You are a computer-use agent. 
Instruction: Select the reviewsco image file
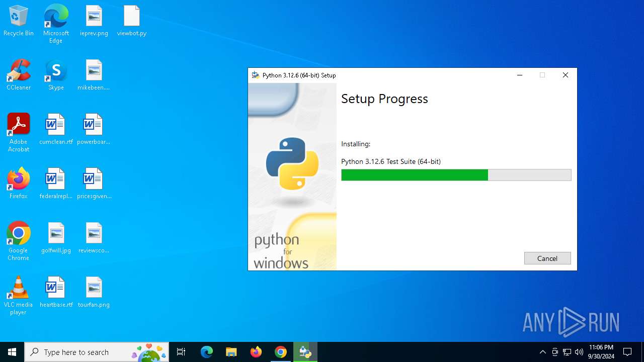click(x=94, y=238)
